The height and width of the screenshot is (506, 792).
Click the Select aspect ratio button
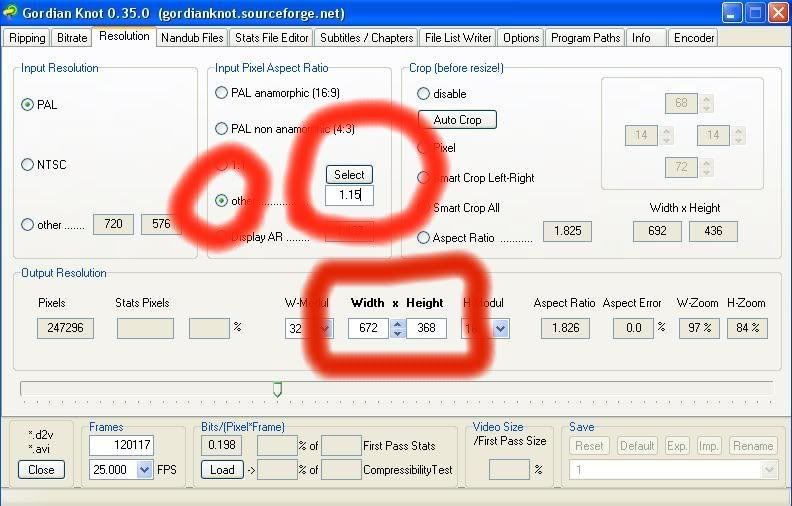[x=349, y=175]
